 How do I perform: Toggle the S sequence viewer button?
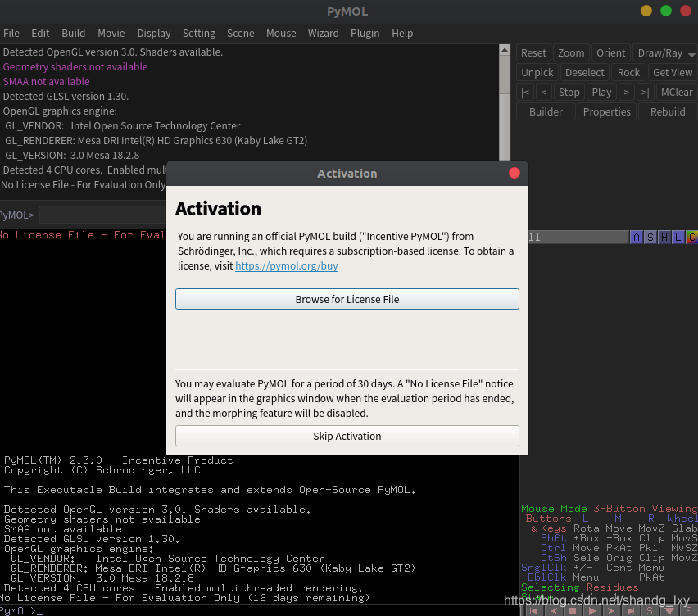650,611
